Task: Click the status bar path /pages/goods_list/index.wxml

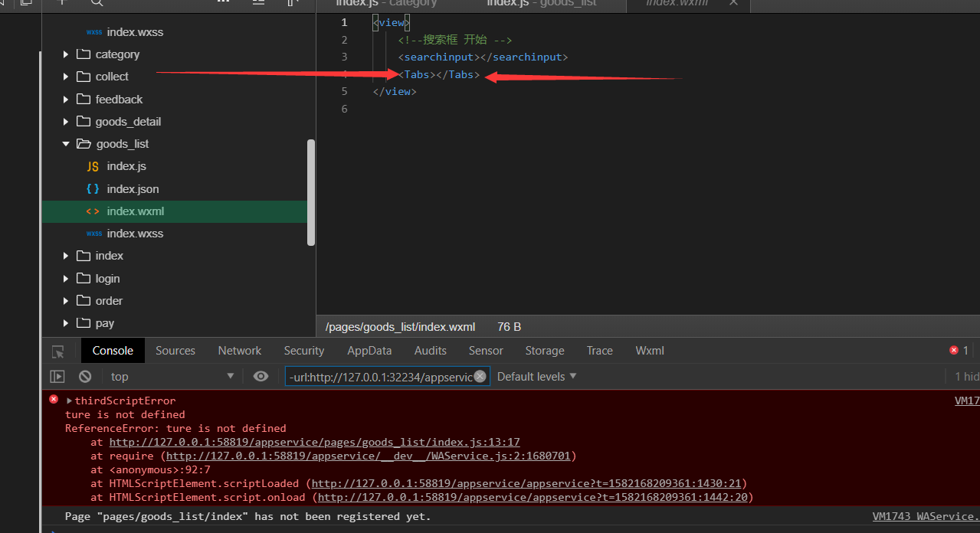Action: [x=401, y=327]
